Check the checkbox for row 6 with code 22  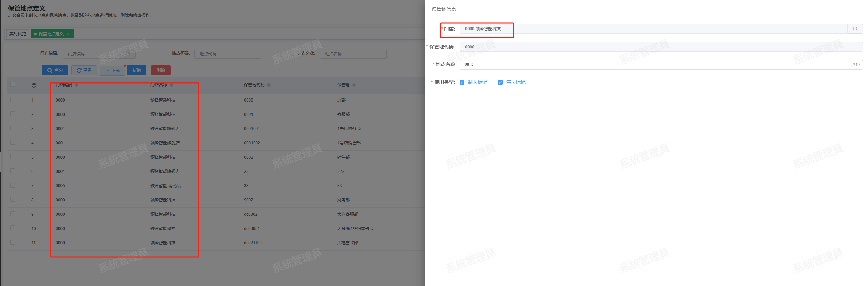13,171
